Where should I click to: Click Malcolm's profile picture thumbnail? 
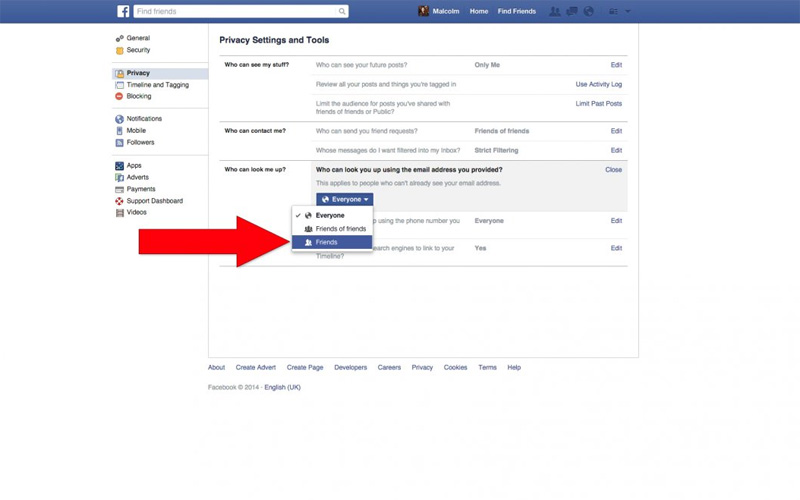(424, 12)
